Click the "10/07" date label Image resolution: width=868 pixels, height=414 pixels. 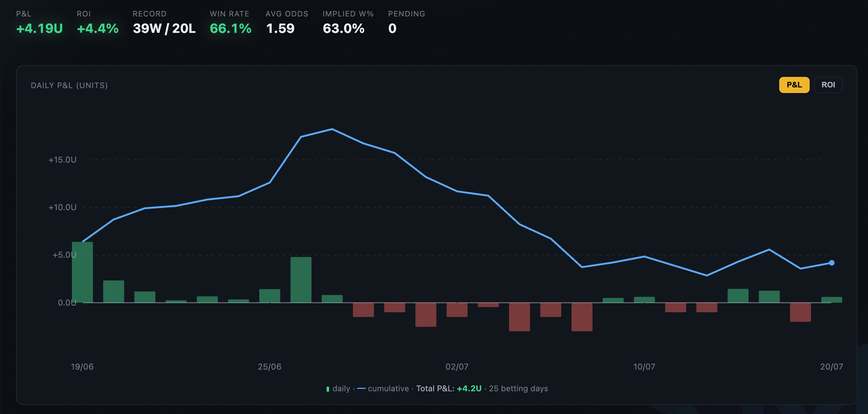[644, 367]
